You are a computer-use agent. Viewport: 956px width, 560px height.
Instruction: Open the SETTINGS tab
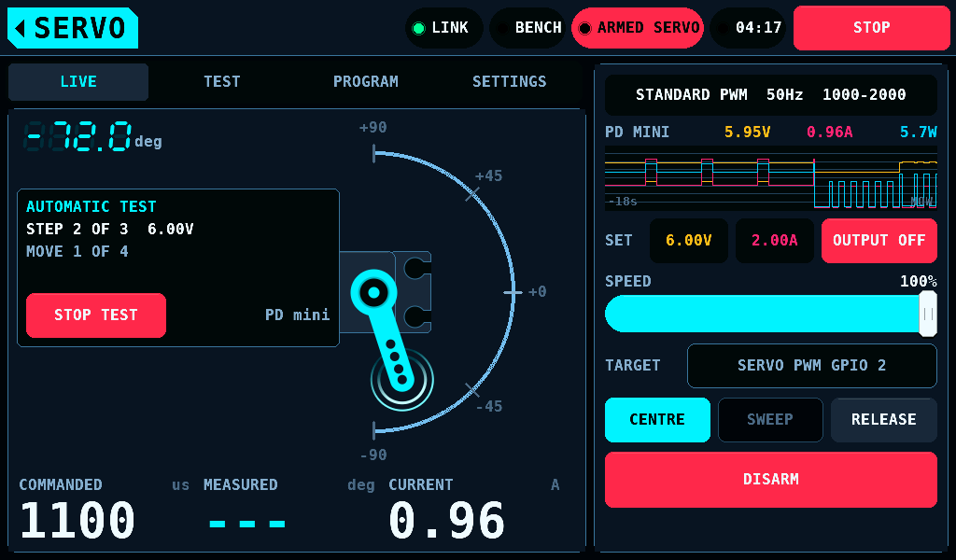pos(509,81)
